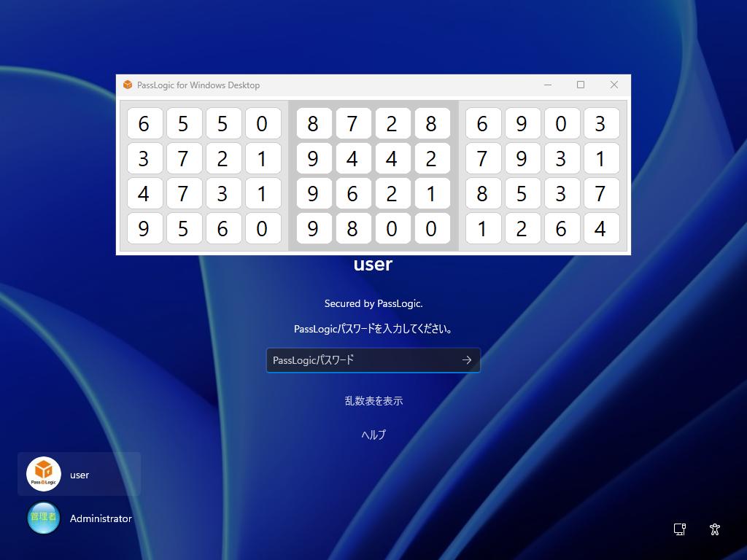The height and width of the screenshot is (560, 747).
Task: Submit password with the arrow button
Action: click(466, 360)
